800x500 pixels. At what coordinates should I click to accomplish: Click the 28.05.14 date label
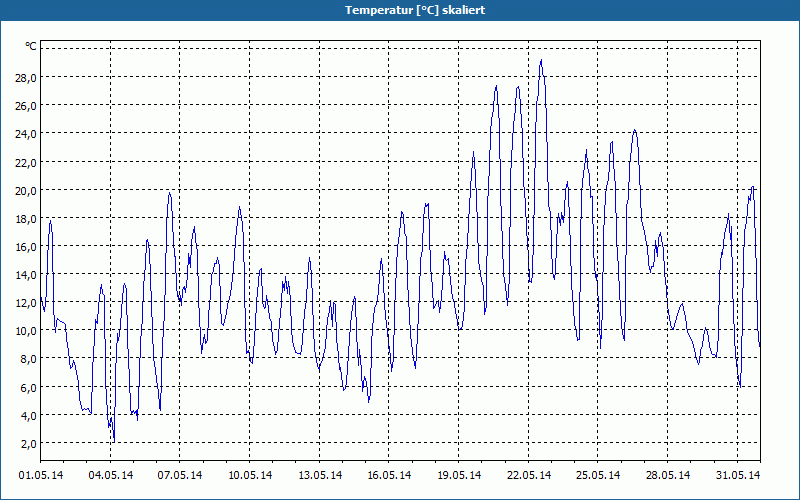click(x=668, y=475)
